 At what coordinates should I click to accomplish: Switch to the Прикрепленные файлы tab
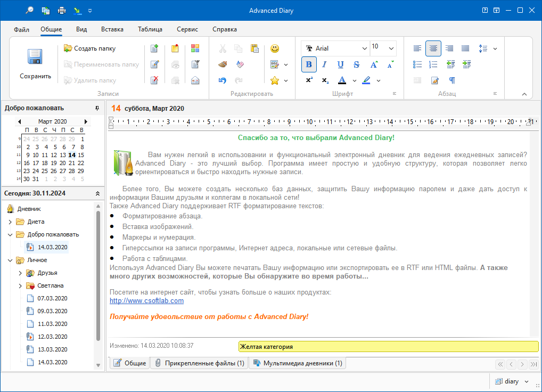200,363
